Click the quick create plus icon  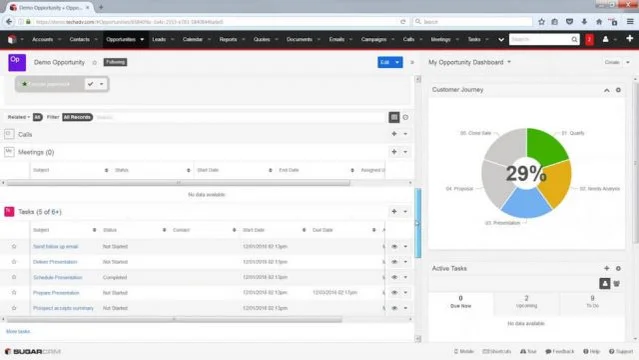[x=630, y=38]
